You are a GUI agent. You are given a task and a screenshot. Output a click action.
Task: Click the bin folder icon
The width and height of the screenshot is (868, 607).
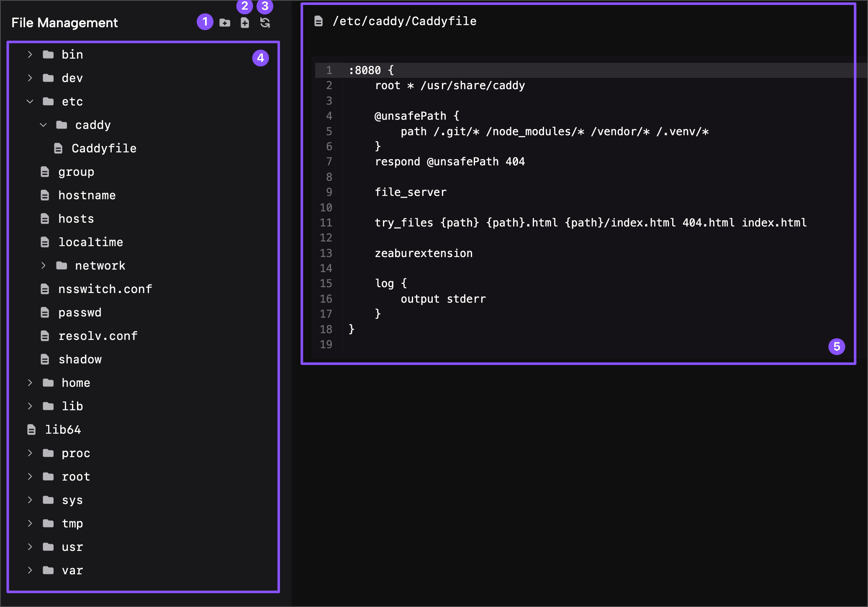point(48,54)
